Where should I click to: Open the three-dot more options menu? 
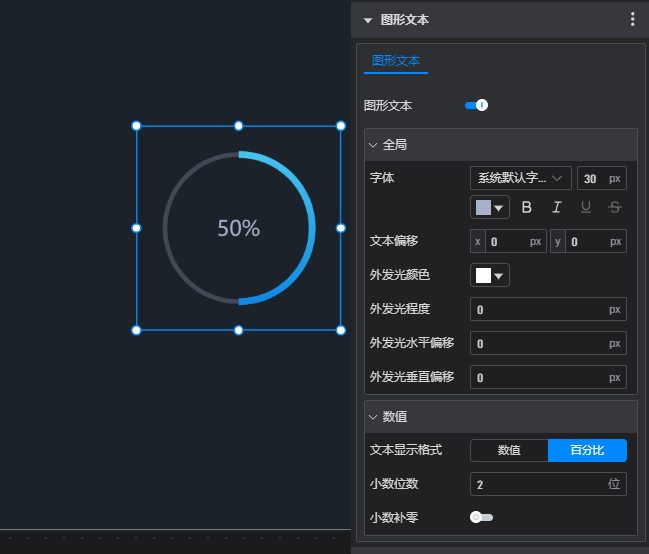(x=632, y=19)
